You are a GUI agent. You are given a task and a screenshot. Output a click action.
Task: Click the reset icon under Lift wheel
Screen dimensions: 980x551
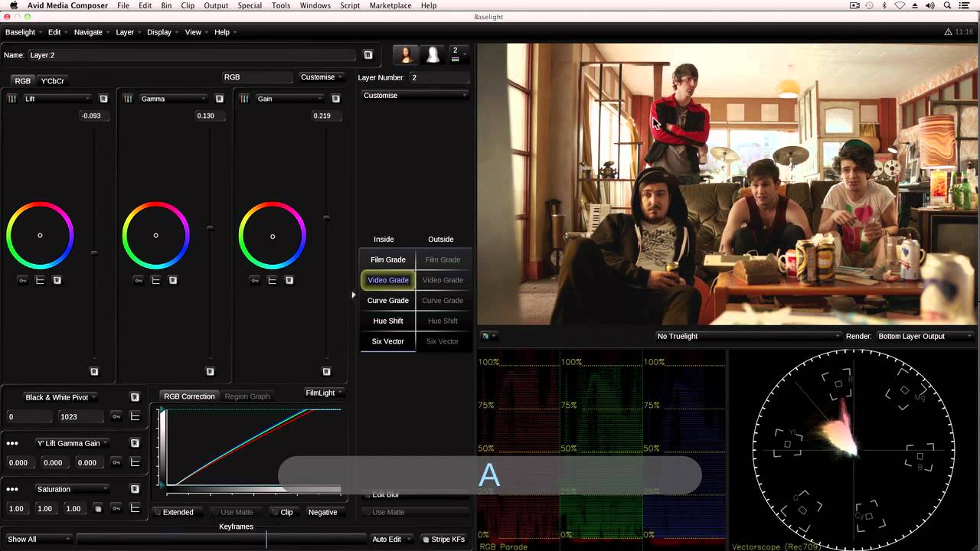57,280
